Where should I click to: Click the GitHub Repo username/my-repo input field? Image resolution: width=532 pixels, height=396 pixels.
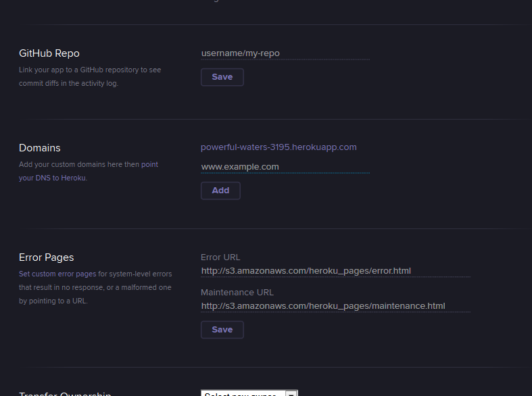(x=285, y=53)
